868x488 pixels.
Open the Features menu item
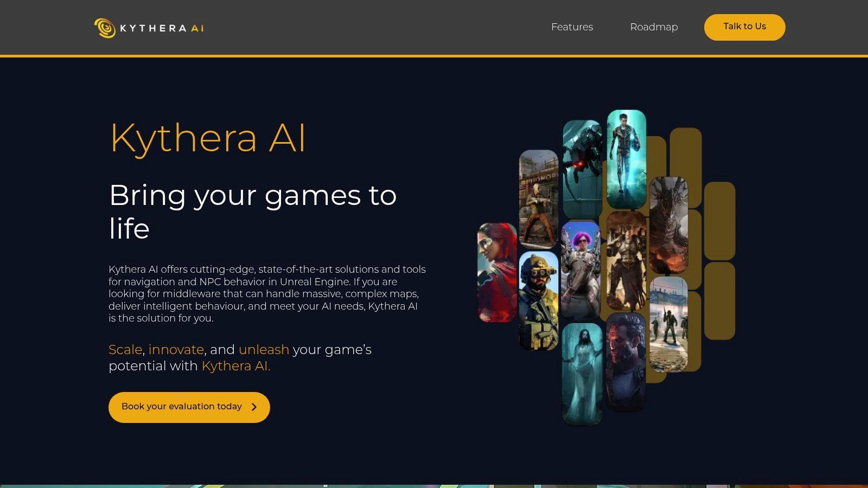coord(572,27)
